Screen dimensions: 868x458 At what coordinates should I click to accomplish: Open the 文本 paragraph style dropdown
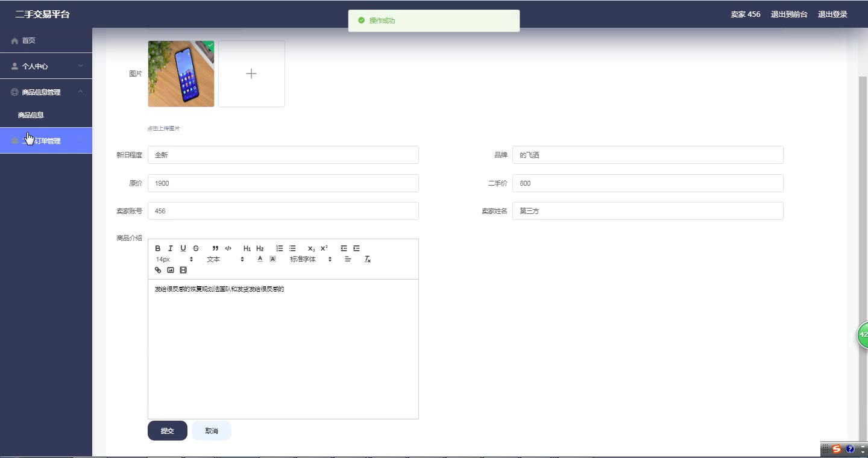pos(225,259)
